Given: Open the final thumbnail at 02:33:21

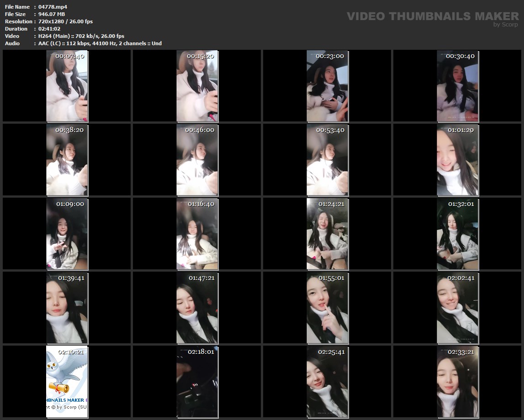Looking at the screenshot, I should pos(457,382).
